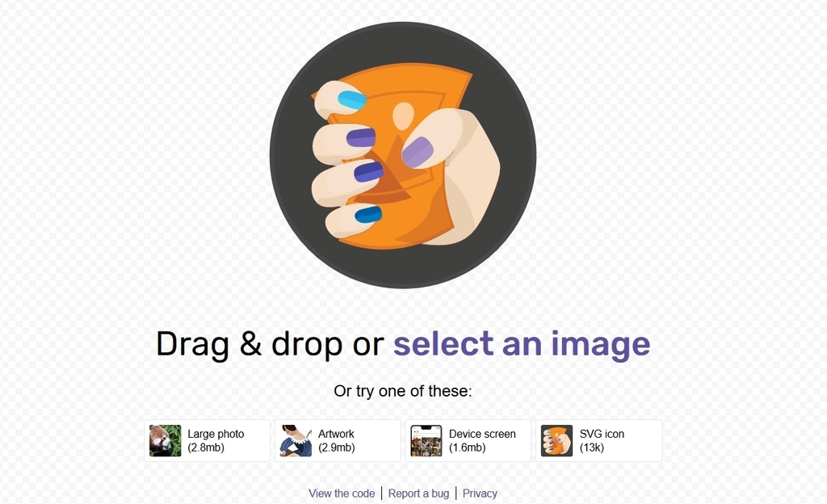Screen dimensions: 827x504
Task: Click the Artwork sample thumbnail image
Action: tap(296, 441)
